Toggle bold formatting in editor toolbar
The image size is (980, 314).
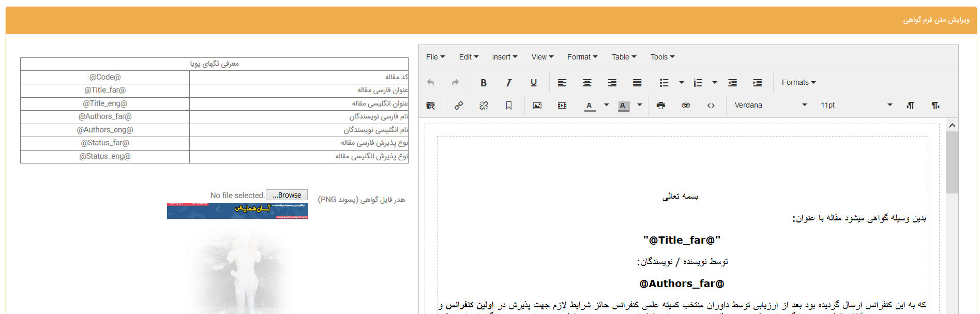484,83
